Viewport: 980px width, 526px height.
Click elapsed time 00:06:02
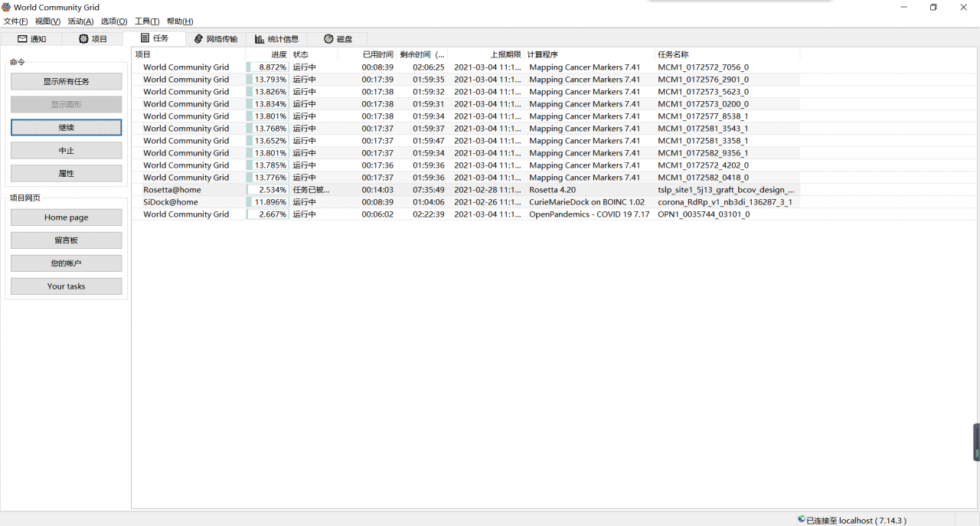point(377,214)
